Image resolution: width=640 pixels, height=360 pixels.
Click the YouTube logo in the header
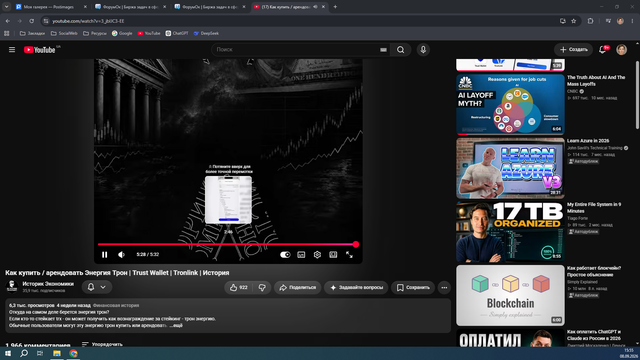click(39, 50)
